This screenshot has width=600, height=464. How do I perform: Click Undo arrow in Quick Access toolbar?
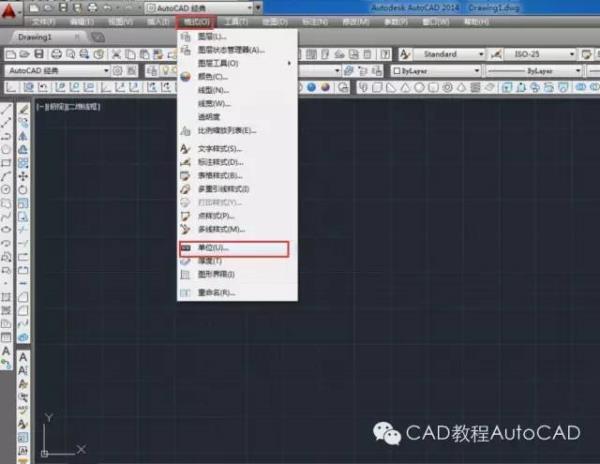click(x=108, y=8)
